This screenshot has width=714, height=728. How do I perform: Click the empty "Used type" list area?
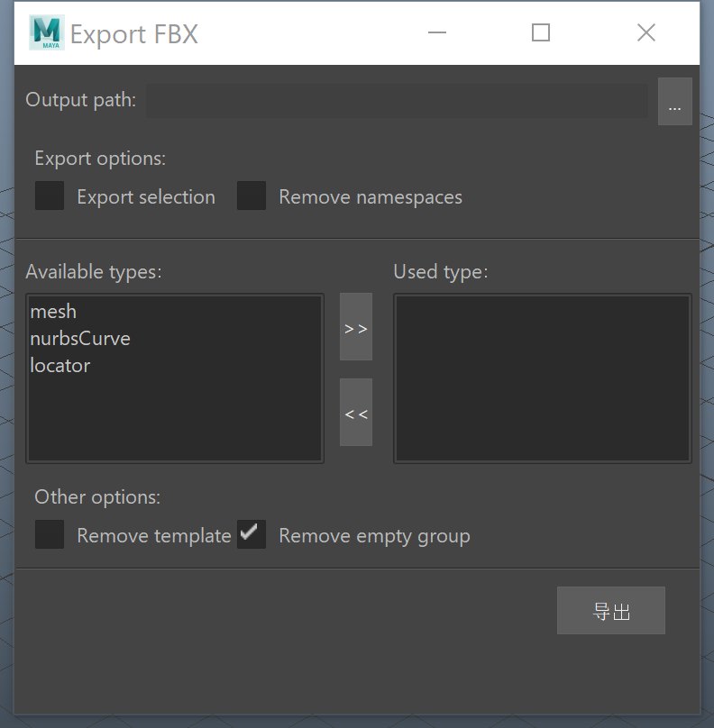[x=541, y=378]
